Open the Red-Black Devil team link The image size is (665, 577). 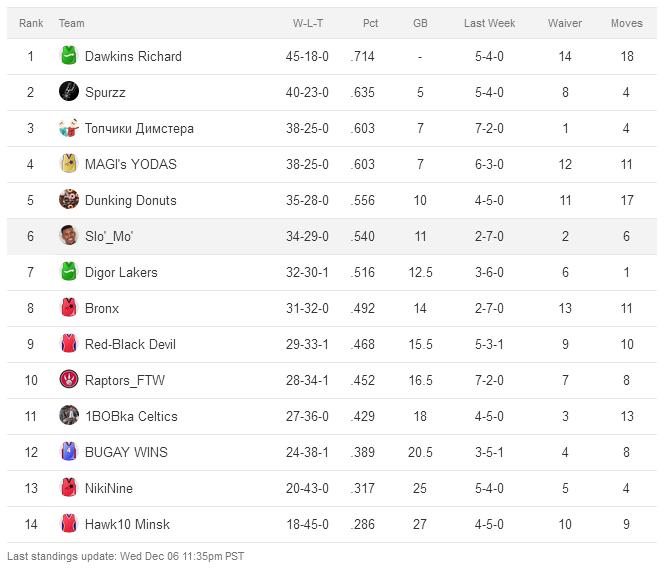point(130,344)
